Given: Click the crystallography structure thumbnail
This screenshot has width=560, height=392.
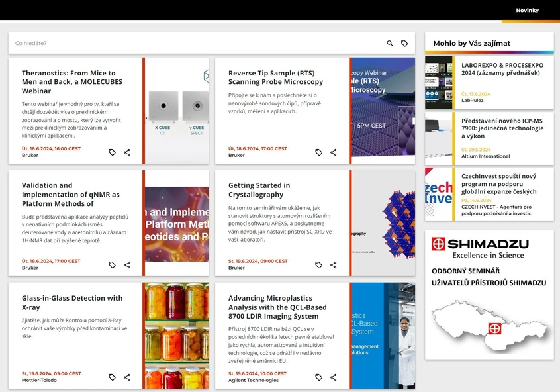Looking at the screenshot, I should pyautogui.click(x=383, y=223).
